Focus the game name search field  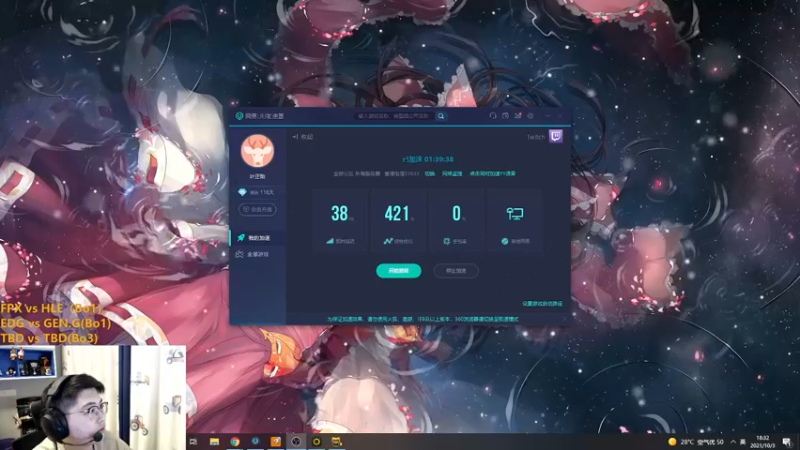[395, 116]
